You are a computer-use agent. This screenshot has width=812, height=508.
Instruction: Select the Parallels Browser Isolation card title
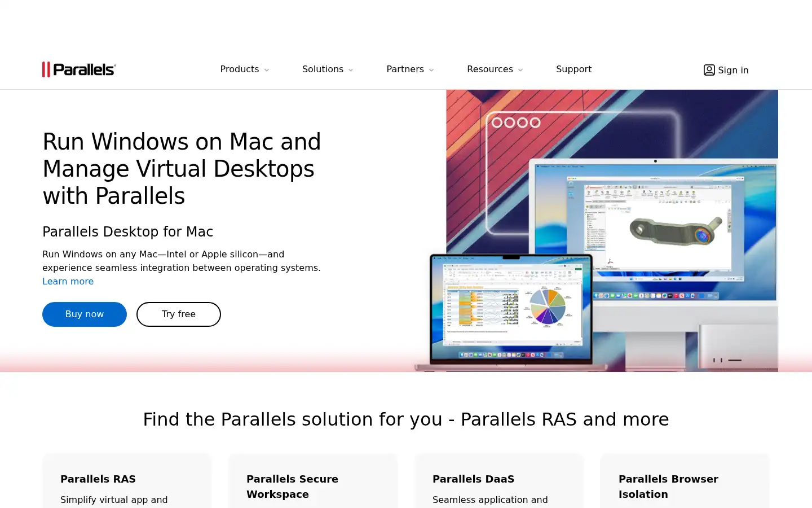pyautogui.click(x=668, y=487)
